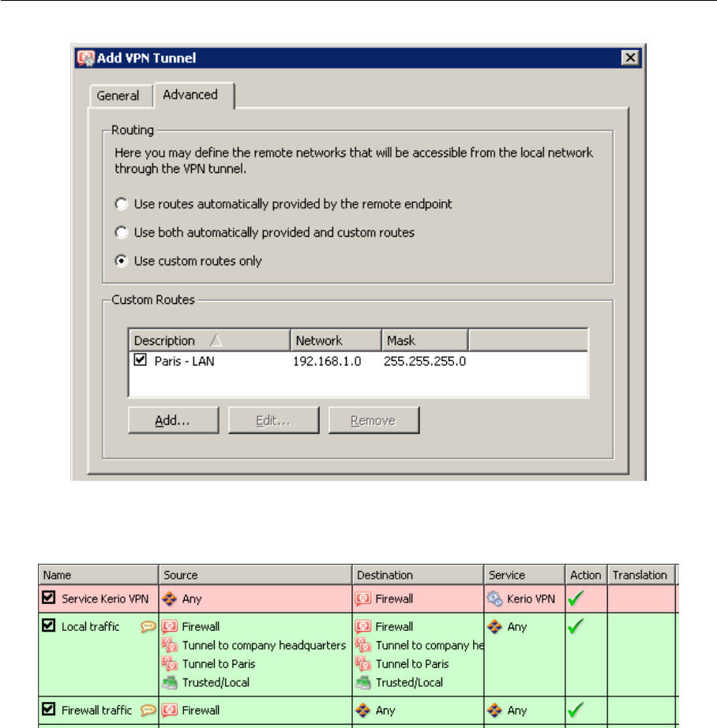This screenshot has height=728, width=717.
Task: Click Firewall icon in Service Kerio VPN destination
Action: pyautogui.click(x=363, y=599)
